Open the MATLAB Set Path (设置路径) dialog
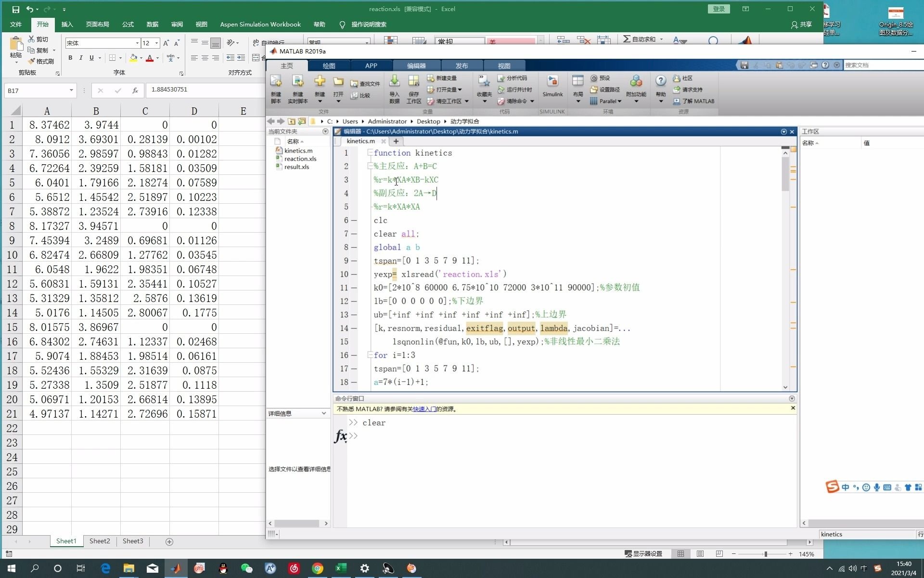The width and height of the screenshot is (924, 578). coord(605,90)
